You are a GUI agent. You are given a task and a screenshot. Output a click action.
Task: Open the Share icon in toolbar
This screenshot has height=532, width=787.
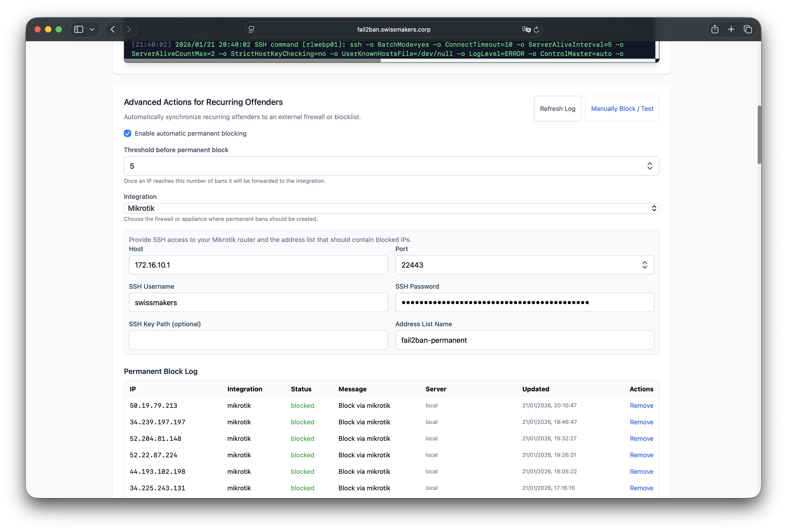715,30
